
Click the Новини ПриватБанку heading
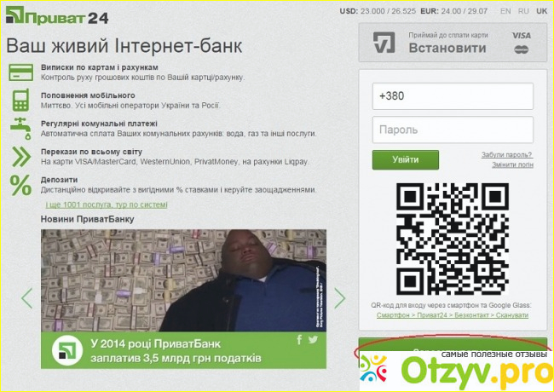pyautogui.click(x=87, y=219)
